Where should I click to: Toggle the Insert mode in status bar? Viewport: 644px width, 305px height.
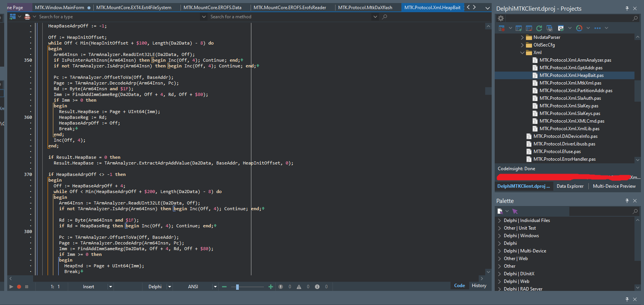click(x=88, y=287)
